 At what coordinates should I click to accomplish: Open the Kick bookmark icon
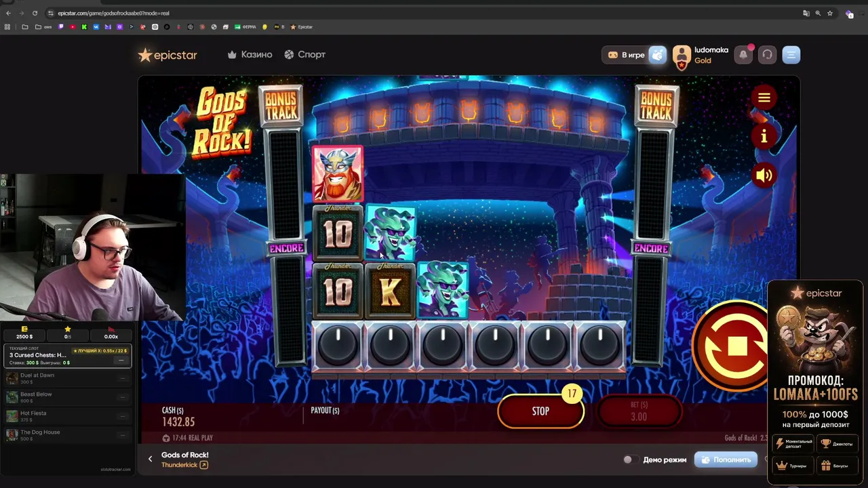pyautogui.click(x=84, y=27)
